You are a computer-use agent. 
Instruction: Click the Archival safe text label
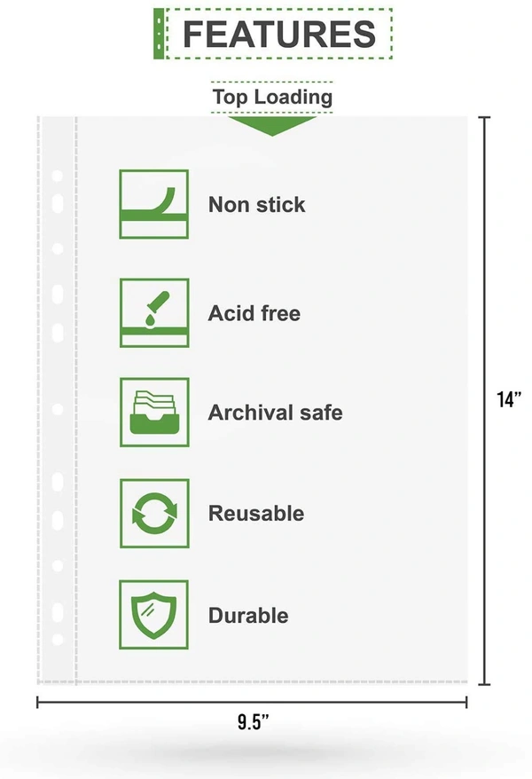pyautogui.click(x=275, y=413)
